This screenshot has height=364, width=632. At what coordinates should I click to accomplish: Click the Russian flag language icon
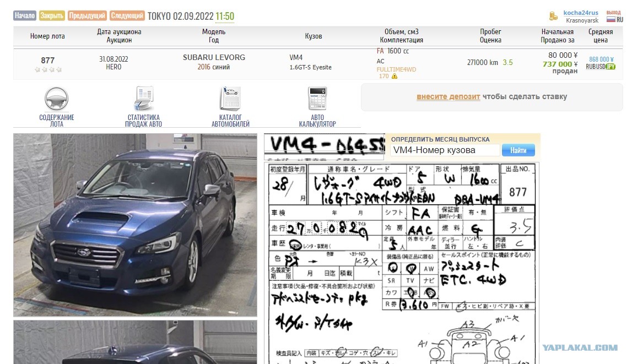click(x=611, y=19)
